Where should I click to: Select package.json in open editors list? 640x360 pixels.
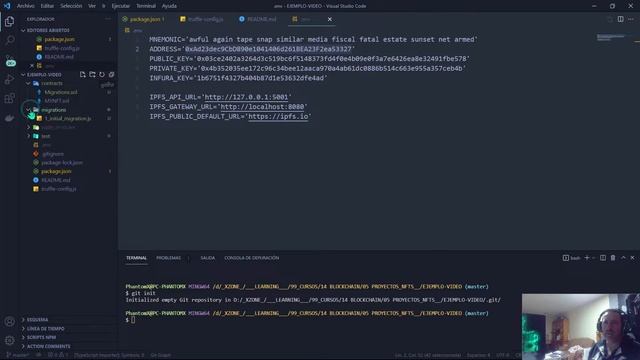[59, 39]
